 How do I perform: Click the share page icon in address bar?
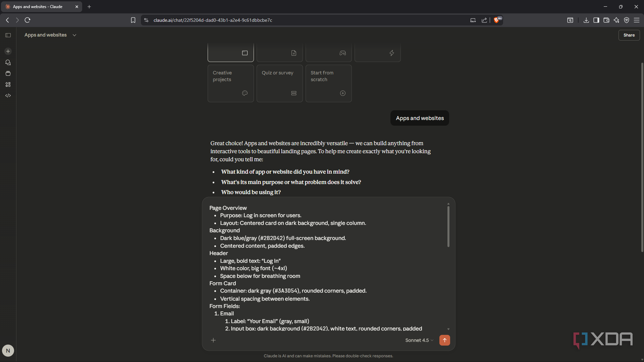(484, 20)
